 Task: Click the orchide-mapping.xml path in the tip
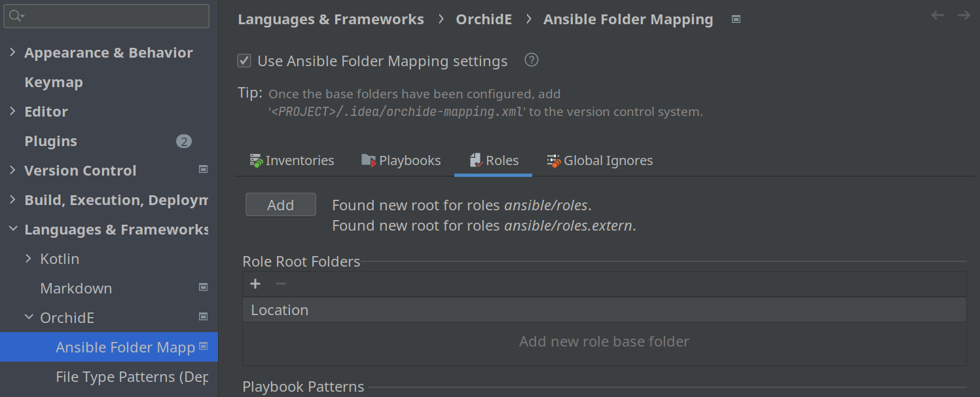[398, 111]
